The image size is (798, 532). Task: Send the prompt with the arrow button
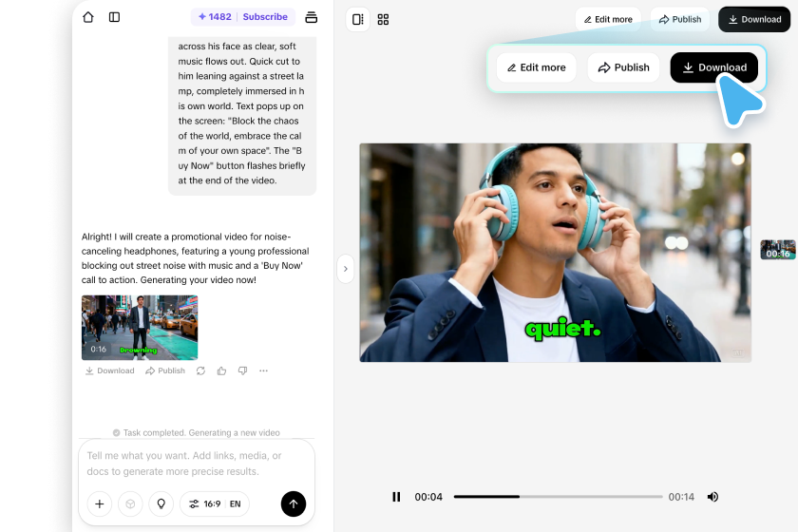[294, 504]
